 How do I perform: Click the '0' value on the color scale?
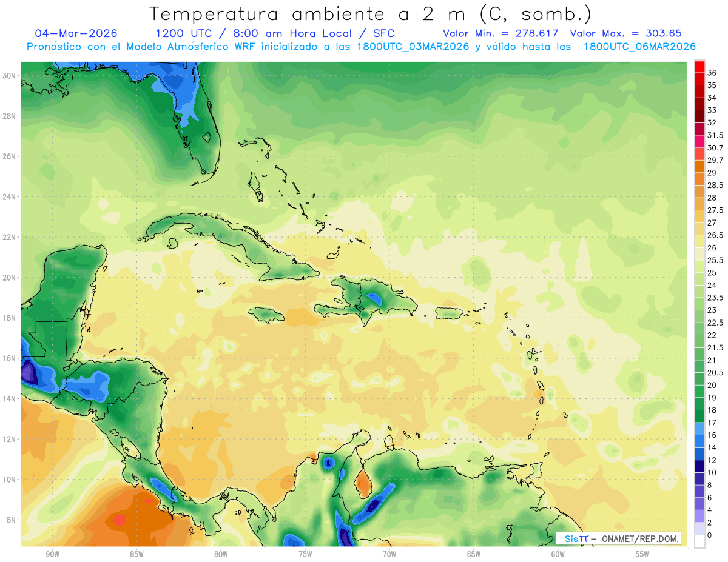[x=710, y=535]
